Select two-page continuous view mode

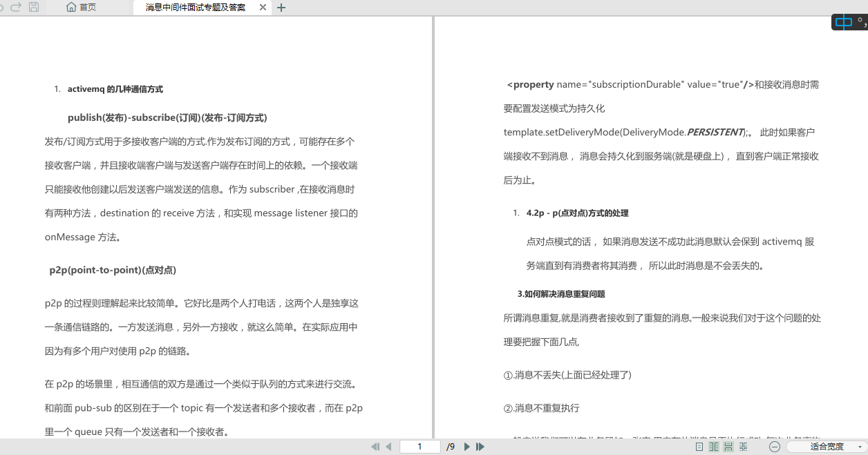pos(743,447)
